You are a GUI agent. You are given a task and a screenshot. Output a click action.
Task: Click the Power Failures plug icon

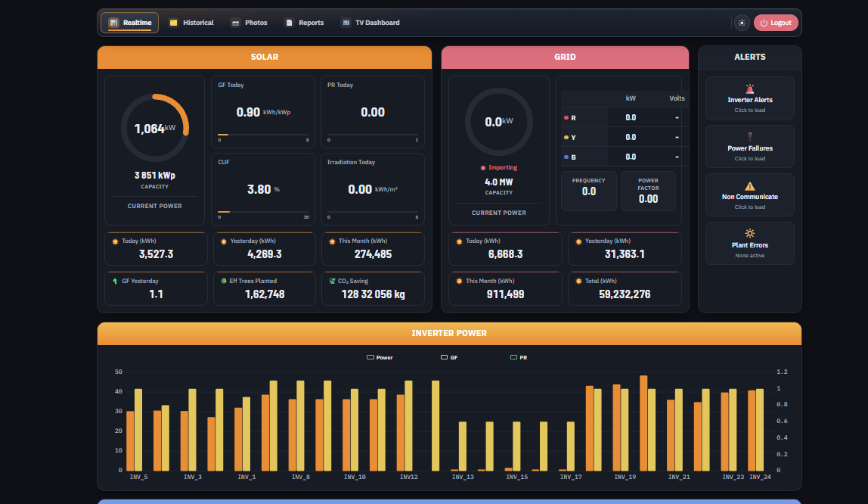[x=749, y=137]
